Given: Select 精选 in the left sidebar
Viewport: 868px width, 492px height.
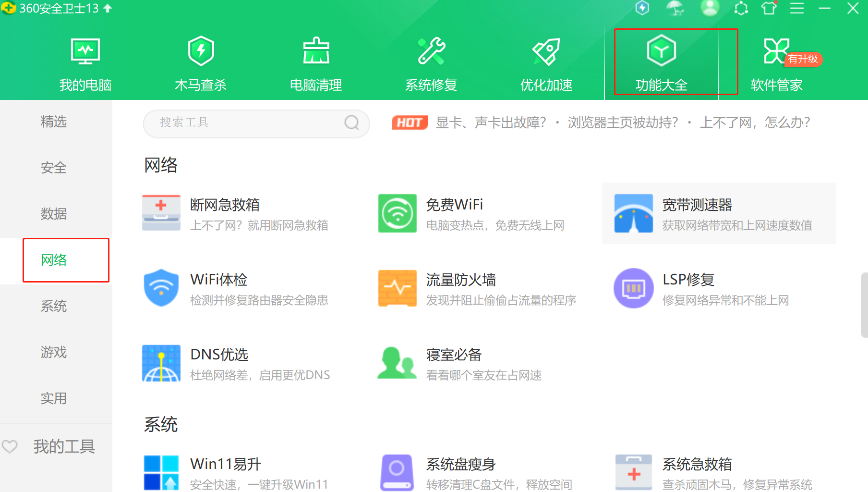Looking at the screenshot, I should (54, 122).
